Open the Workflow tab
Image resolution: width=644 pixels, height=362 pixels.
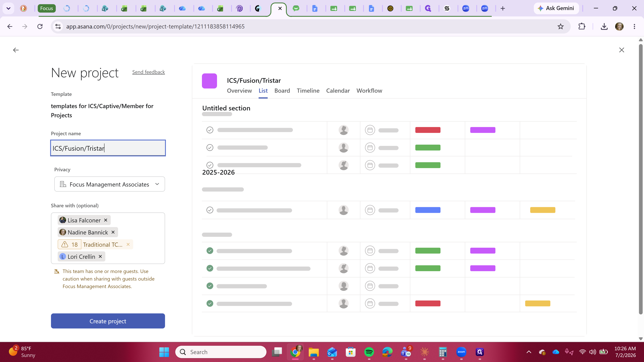pyautogui.click(x=369, y=91)
